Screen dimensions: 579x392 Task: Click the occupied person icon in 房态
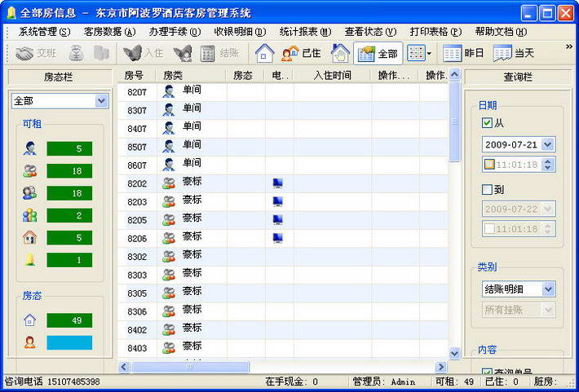tap(30, 342)
